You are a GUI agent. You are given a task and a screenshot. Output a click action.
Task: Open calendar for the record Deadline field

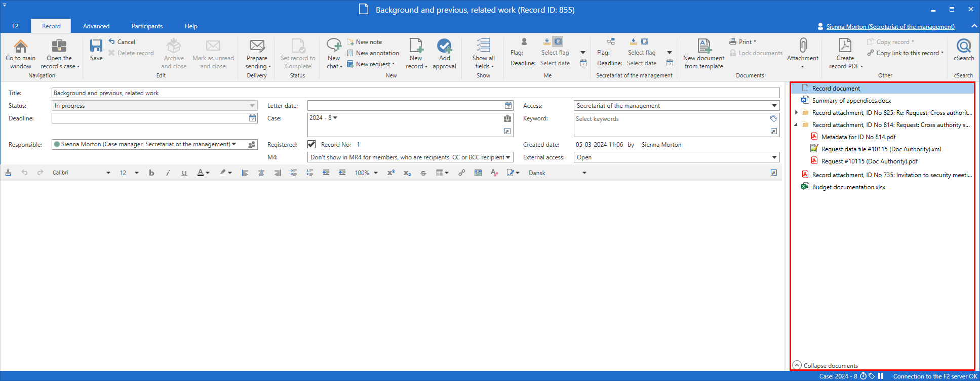252,118
